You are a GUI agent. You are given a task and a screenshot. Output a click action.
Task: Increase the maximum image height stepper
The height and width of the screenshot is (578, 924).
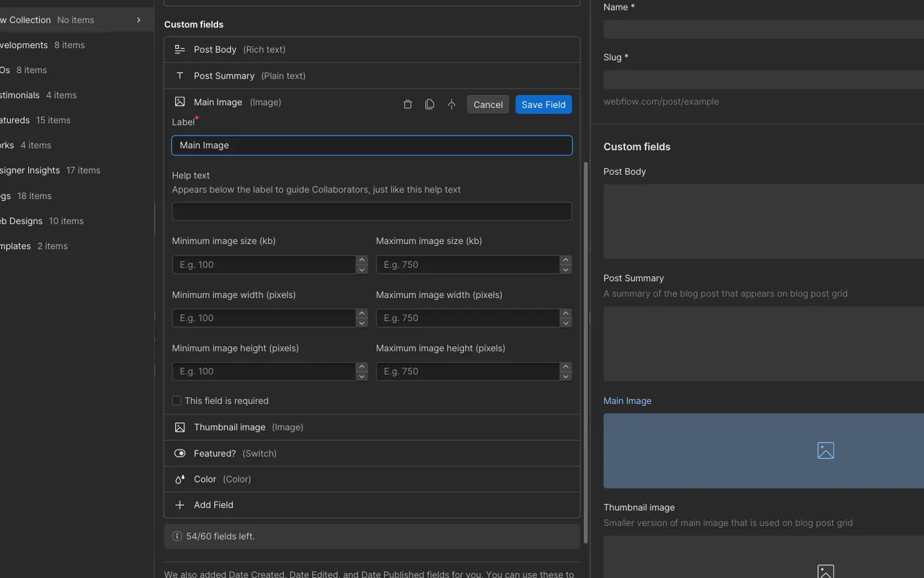565,367
